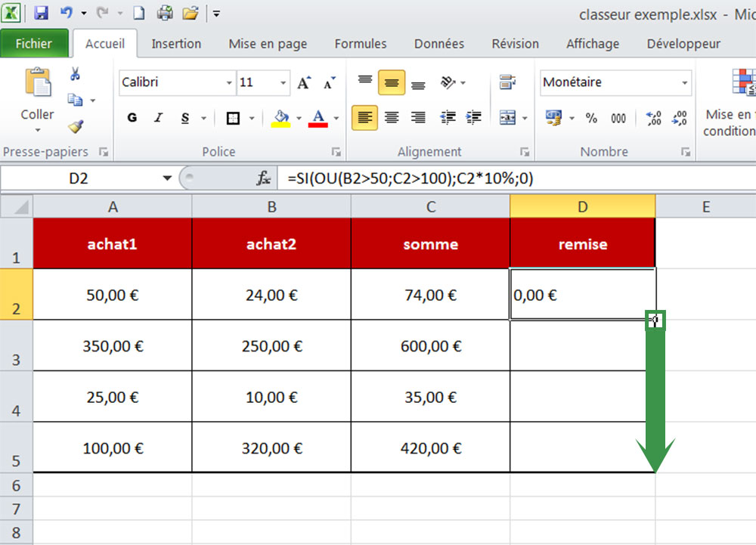This screenshot has width=756, height=545.
Task: Select the Format Painter brush icon
Action: (x=76, y=126)
